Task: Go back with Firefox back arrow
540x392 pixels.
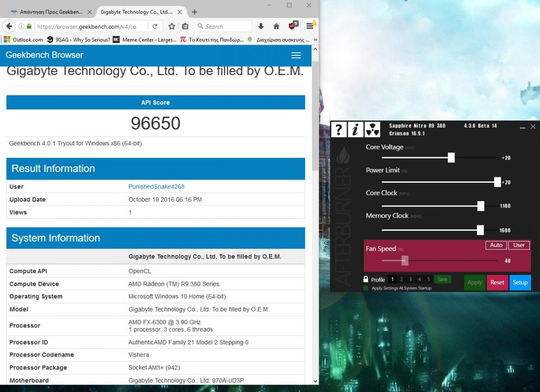Action: [9, 26]
